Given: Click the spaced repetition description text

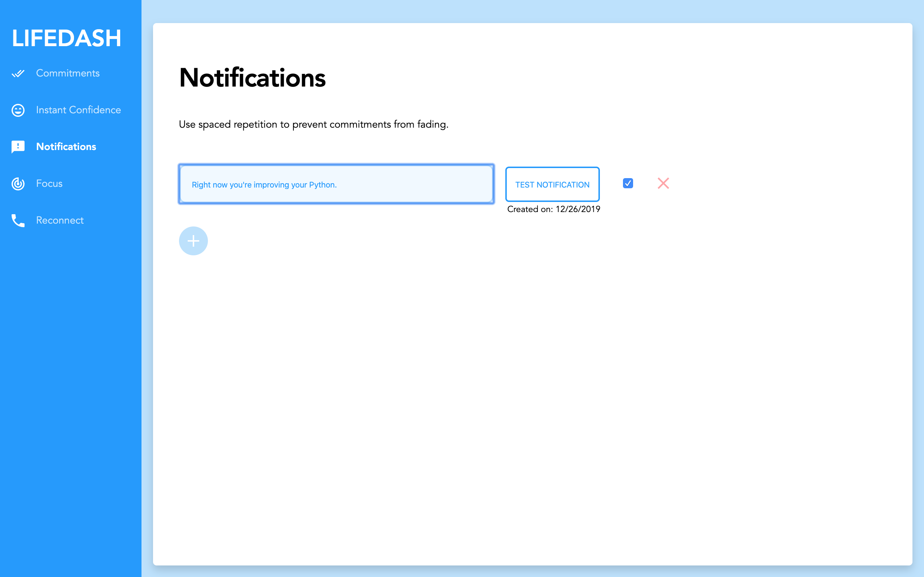Looking at the screenshot, I should pos(313,124).
